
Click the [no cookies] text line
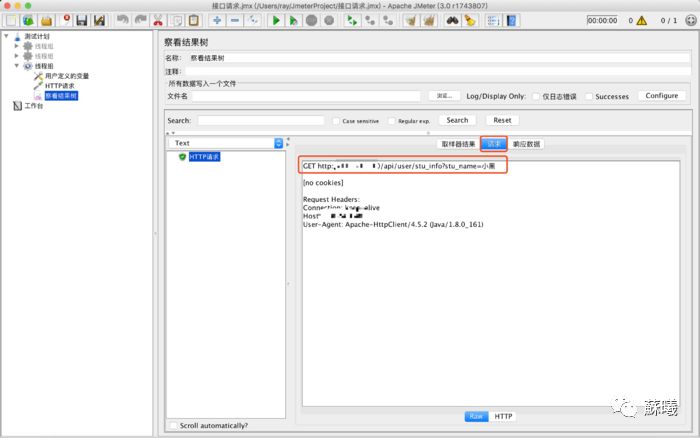click(323, 183)
